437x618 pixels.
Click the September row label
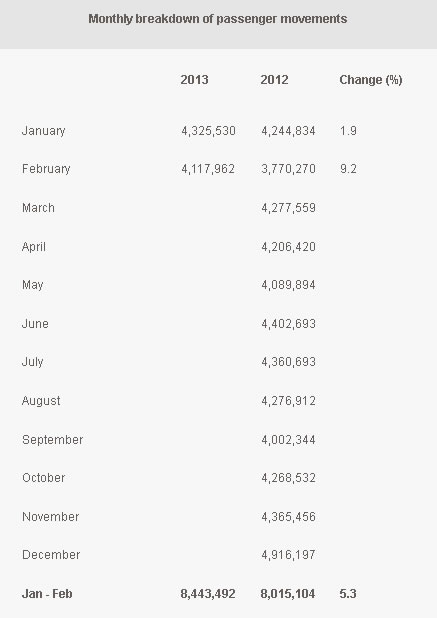pyautogui.click(x=52, y=440)
